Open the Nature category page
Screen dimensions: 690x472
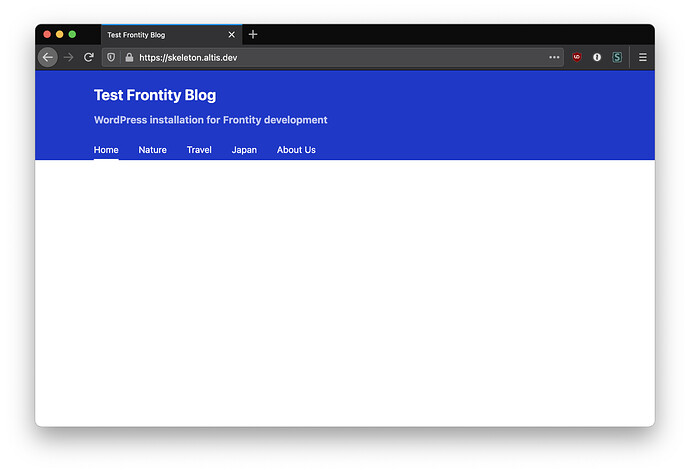tap(152, 150)
